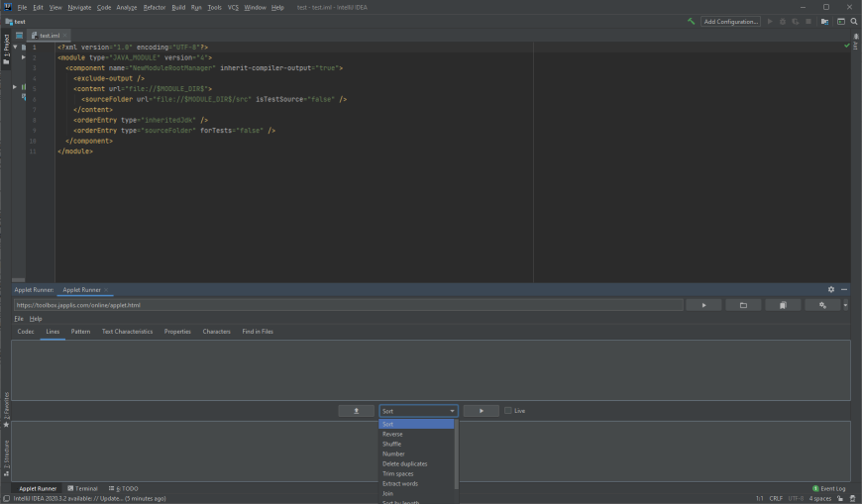This screenshot has width=862, height=504.
Task: Open the Event Log
Action: pyautogui.click(x=829, y=488)
